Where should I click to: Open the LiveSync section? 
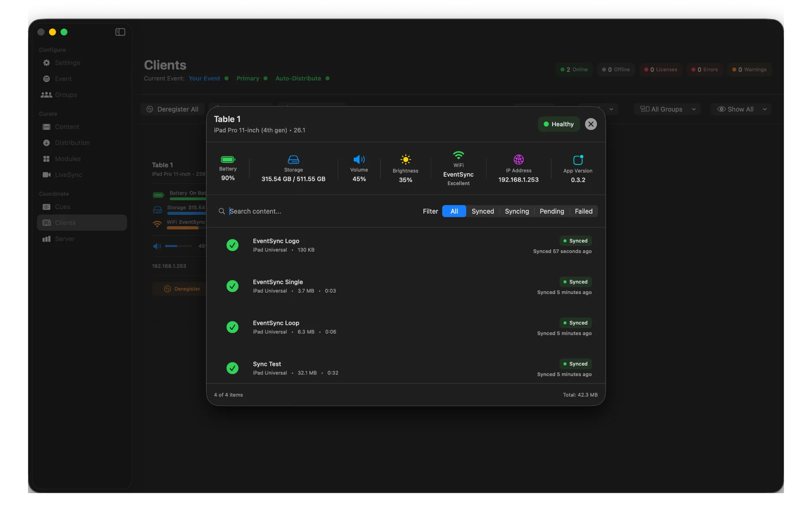pyautogui.click(x=69, y=175)
